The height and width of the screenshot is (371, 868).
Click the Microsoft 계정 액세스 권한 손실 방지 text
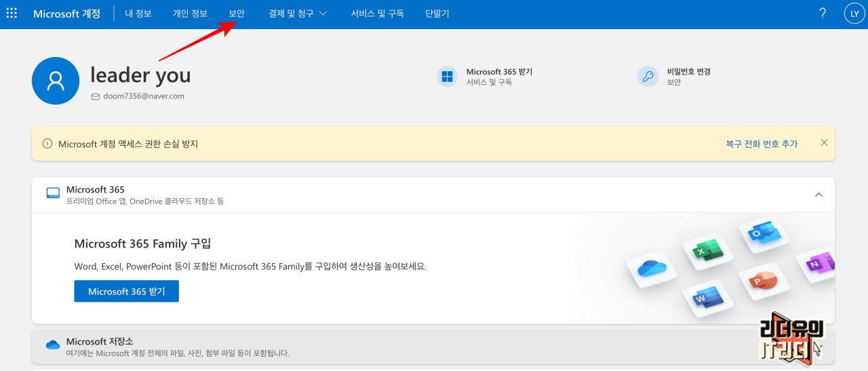pyautogui.click(x=128, y=144)
